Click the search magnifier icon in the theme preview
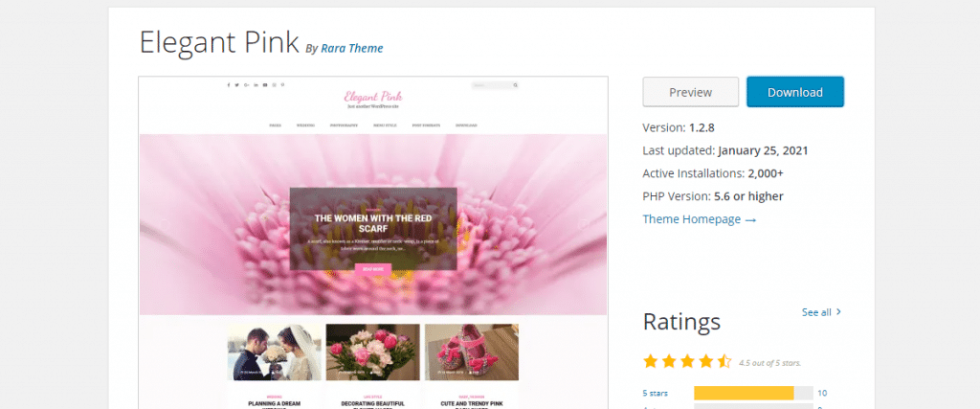 pos(516,85)
